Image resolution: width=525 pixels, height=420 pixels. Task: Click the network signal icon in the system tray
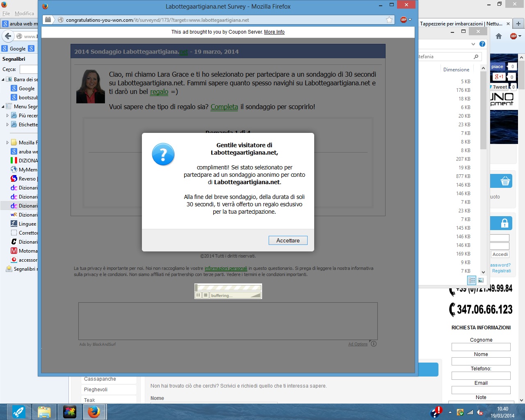coord(470,412)
